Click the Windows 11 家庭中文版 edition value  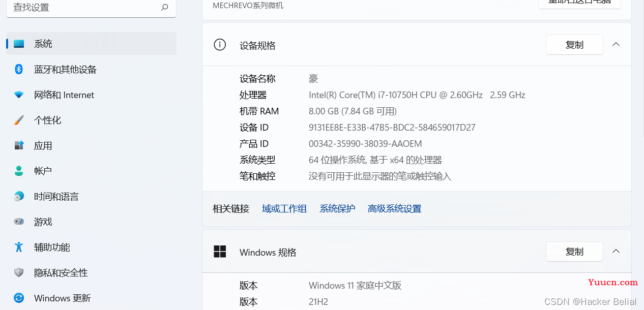[x=355, y=286]
